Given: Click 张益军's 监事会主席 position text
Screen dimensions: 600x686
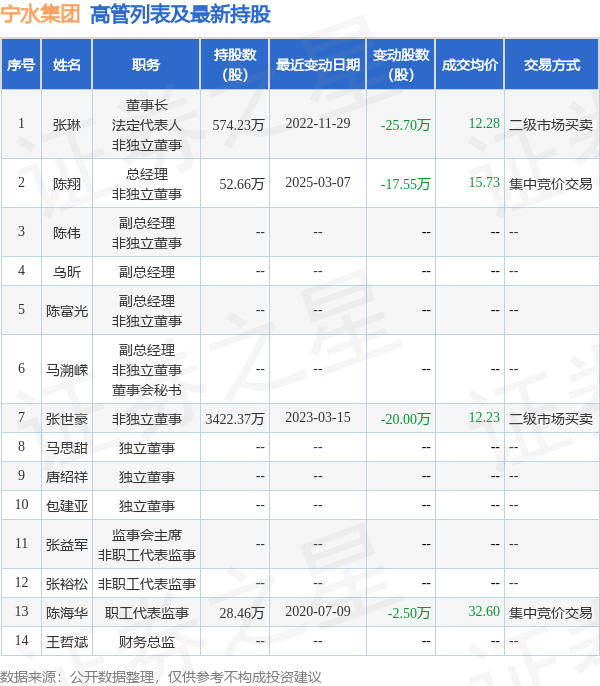Looking at the screenshot, I should (147, 535).
